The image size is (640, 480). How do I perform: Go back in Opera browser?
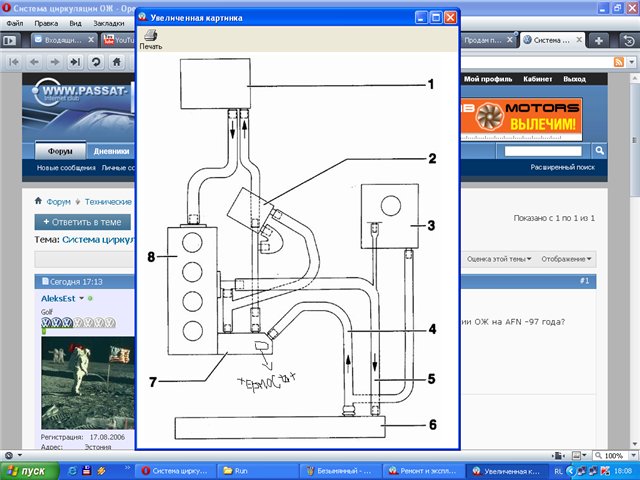pos(34,62)
